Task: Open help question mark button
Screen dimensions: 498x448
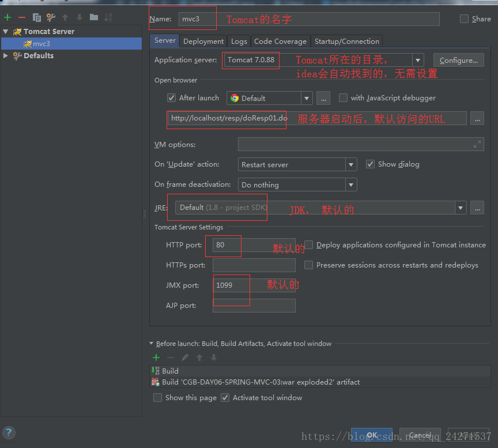Action: (9, 432)
